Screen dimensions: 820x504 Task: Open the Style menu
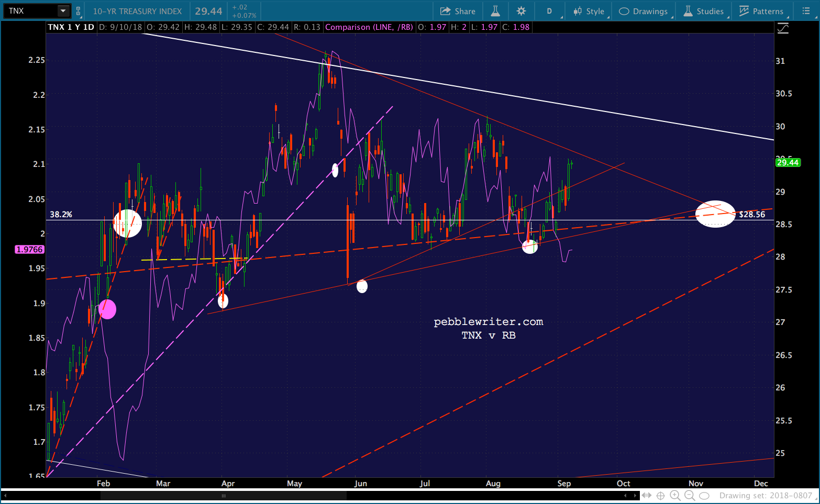pyautogui.click(x=589, y=11)
